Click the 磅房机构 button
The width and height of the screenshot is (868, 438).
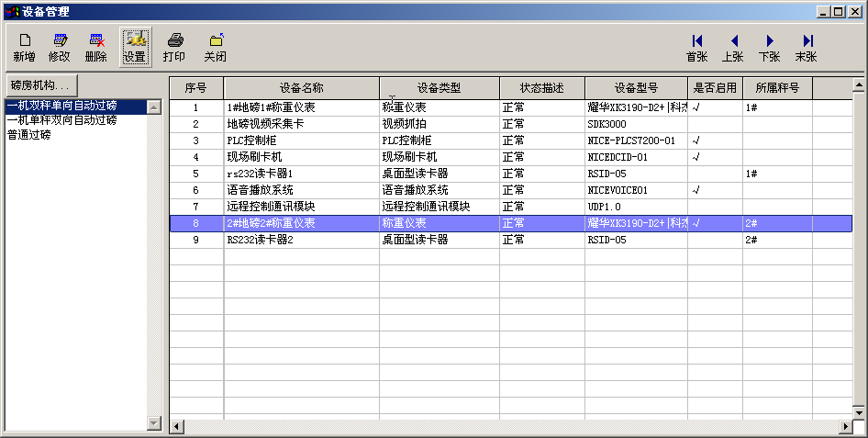tap(39, 84)
